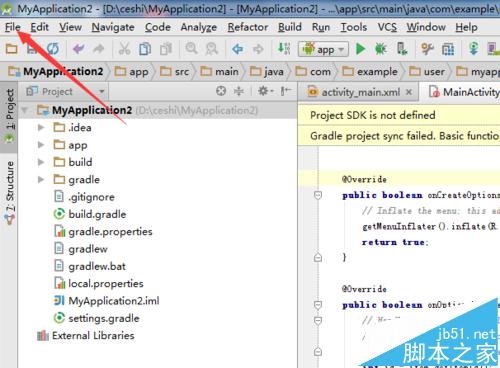Screen dimensions: 500x368
Task: Select MyApplication2 breadcrumb
Action: (x=56, y=71)
